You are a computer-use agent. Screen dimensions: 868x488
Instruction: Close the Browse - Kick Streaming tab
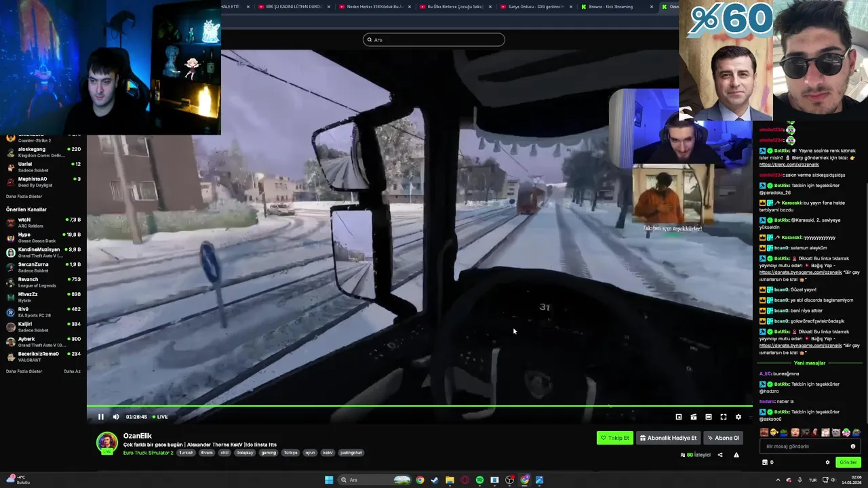click(652, 7)
